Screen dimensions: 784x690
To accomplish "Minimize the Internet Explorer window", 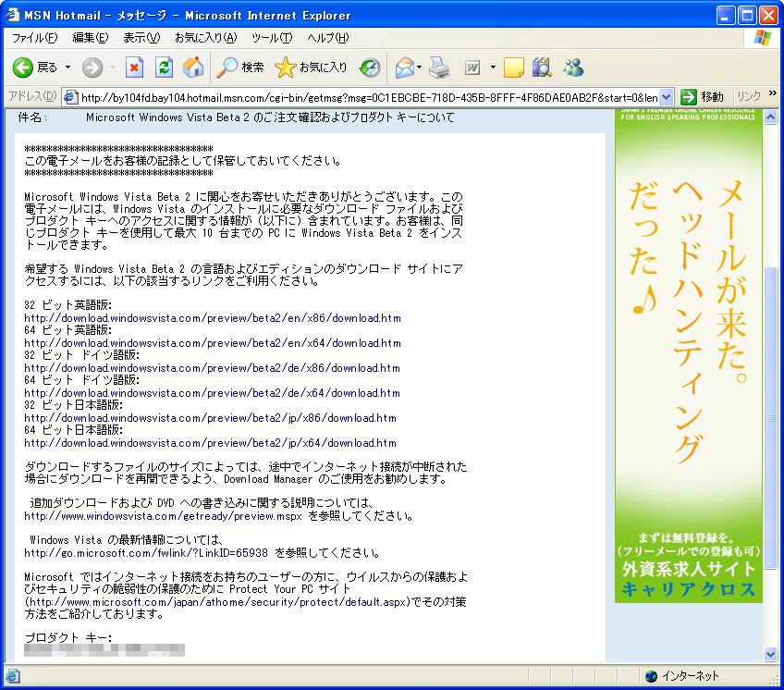I will click(726, 16).
